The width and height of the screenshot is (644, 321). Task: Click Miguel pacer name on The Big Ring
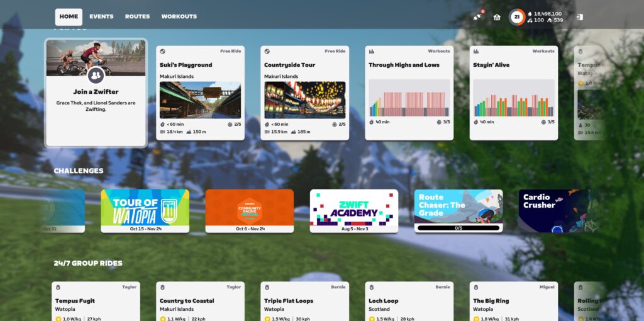click(x=547, y=287)
